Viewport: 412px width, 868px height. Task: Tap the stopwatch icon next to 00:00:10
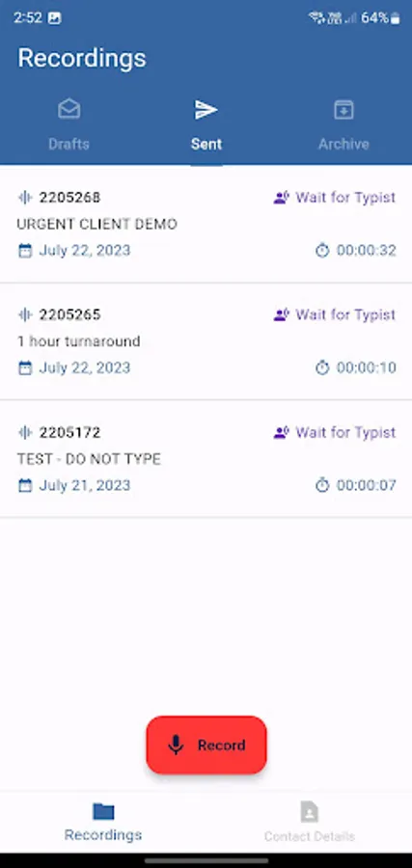coord(322,368)
